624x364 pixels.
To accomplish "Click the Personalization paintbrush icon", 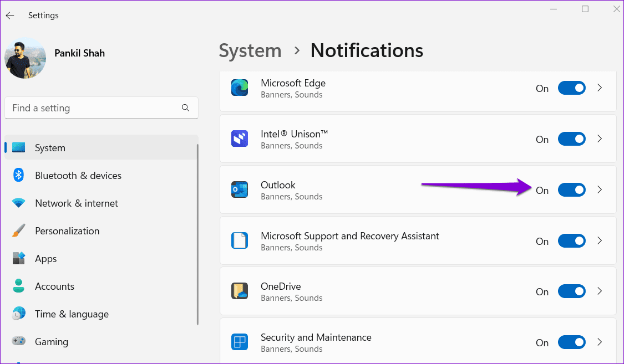I will (18, 230).
